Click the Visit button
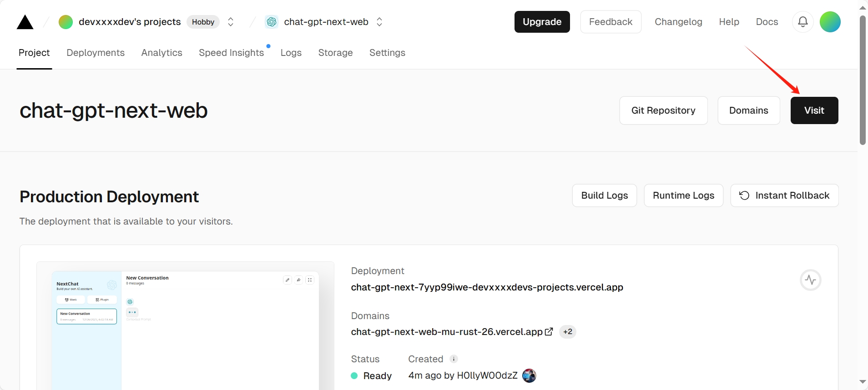868x390 pixels. [814, 110]
